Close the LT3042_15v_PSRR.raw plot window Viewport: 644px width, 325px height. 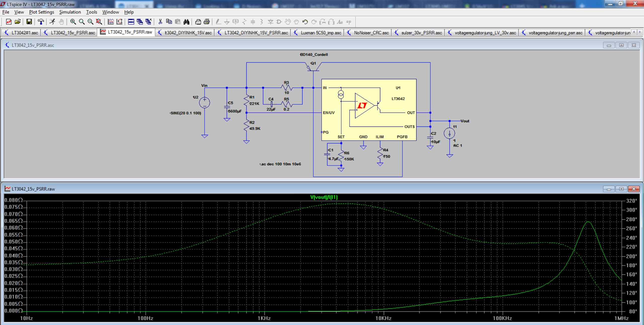click(x=634, y=189)
